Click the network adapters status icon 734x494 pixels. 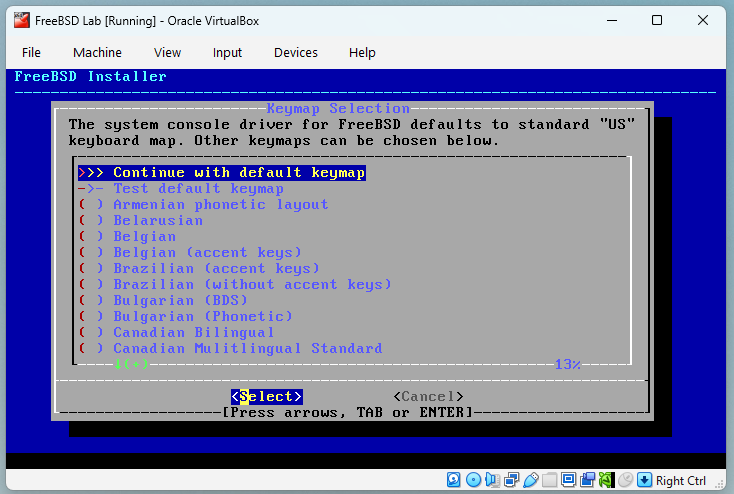(x=511, y=479)
